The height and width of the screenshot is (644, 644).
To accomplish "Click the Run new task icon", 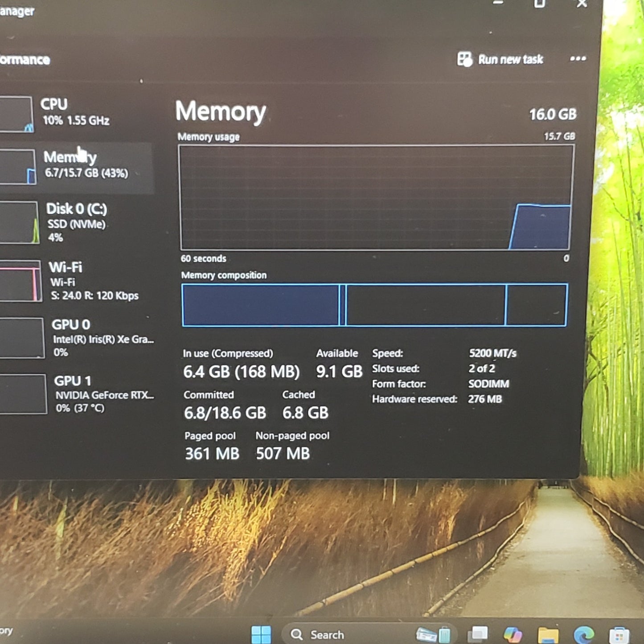I will click(x=465, y=59).
